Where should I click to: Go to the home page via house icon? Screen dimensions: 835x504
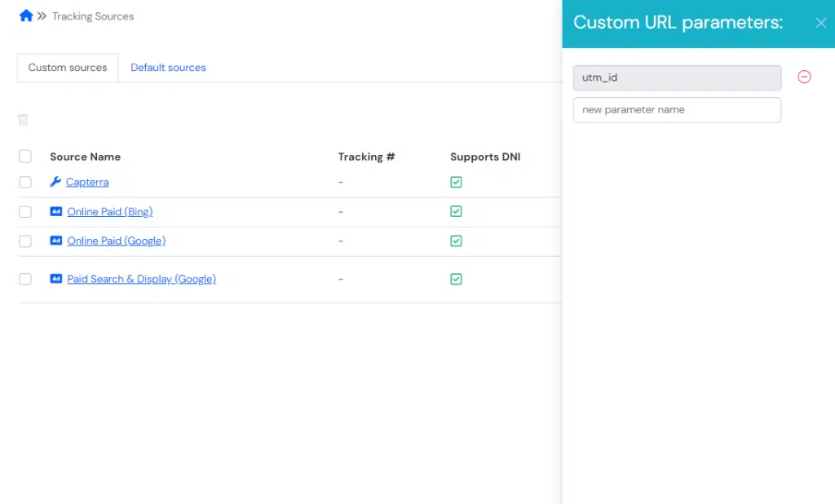click(26, 16)
